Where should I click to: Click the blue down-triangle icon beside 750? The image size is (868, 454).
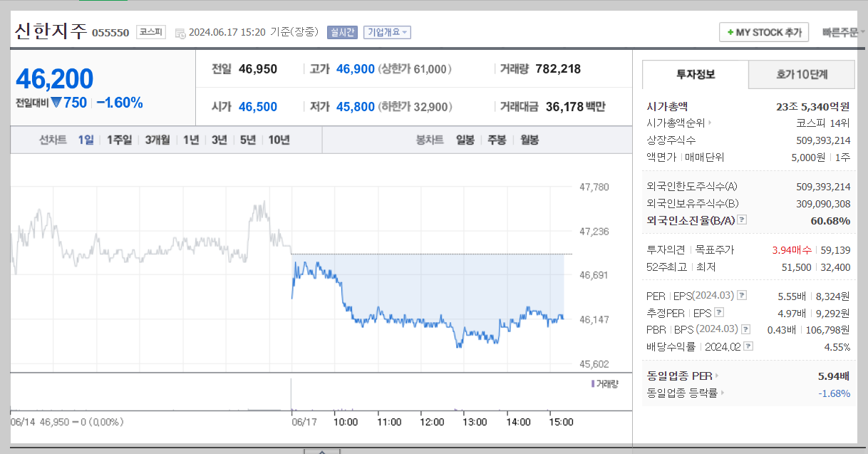(56, 103)
